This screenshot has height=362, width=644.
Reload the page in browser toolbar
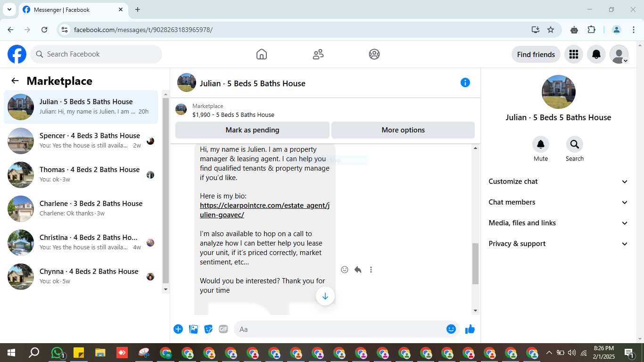44,30
